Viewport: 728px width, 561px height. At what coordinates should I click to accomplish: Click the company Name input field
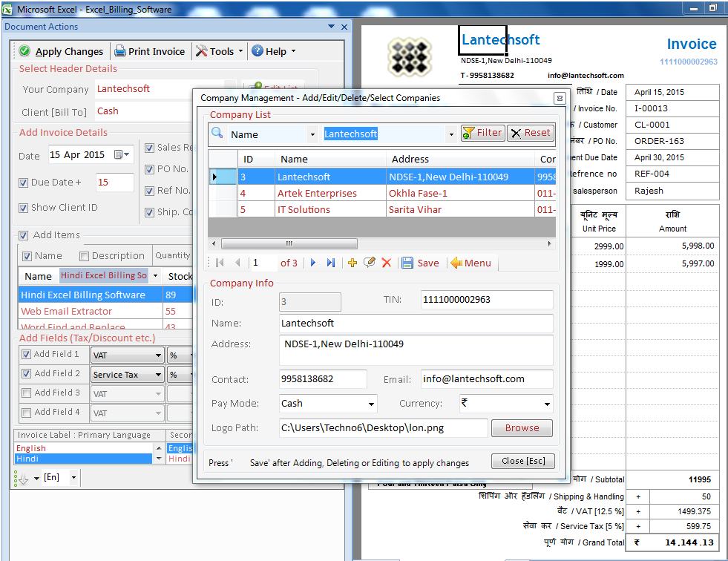(416, 324)
